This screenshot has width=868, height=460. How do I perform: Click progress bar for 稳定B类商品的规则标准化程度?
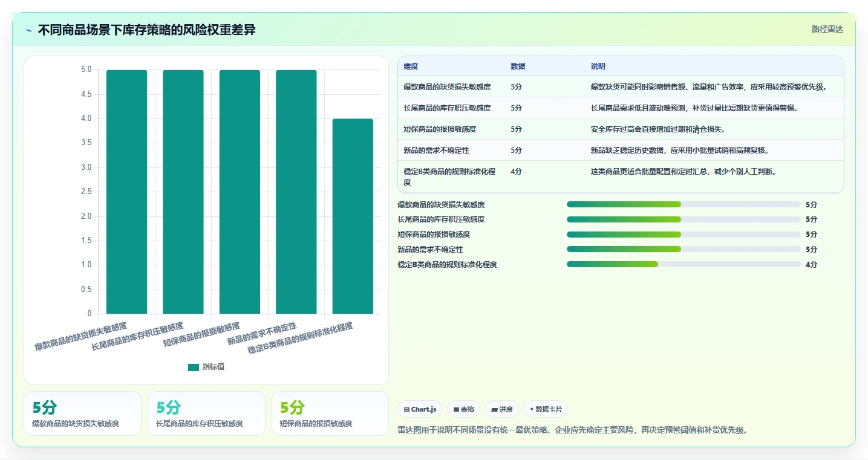(x=684, y=264)
